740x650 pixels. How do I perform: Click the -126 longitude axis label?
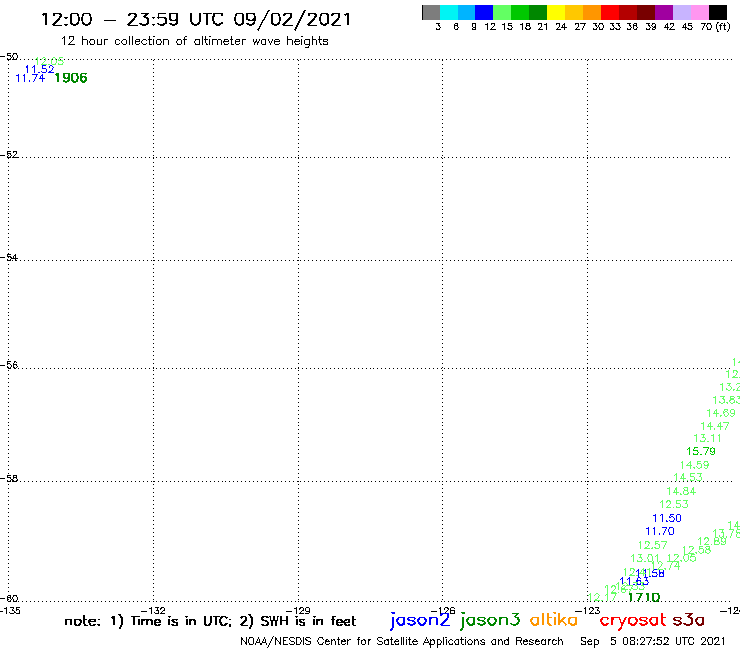coord(443,610)
